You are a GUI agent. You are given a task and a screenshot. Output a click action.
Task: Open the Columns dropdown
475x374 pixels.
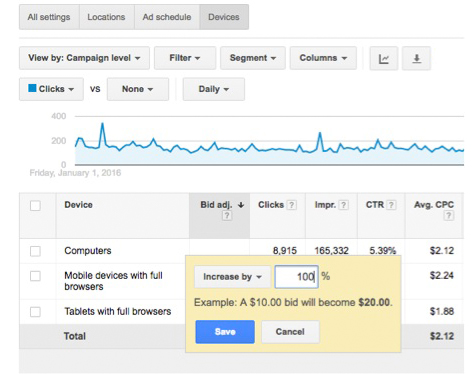(x=323, y=58)
